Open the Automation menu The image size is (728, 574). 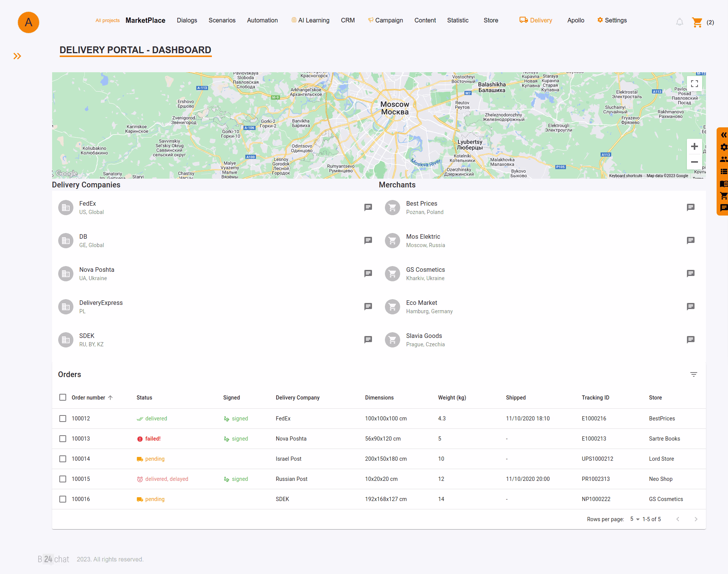[262, 21]
